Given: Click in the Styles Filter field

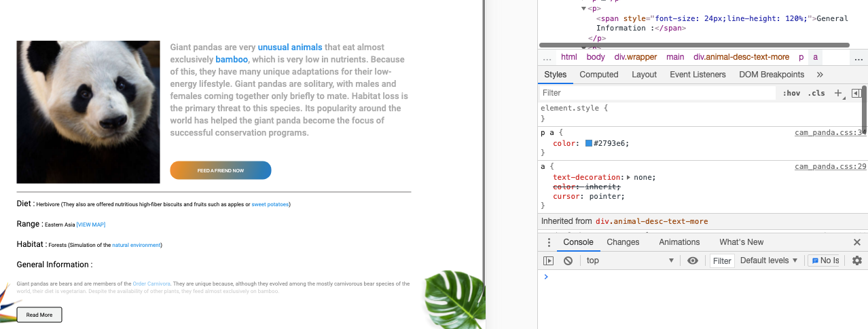Looking at the screenshot, I should 657,93.
